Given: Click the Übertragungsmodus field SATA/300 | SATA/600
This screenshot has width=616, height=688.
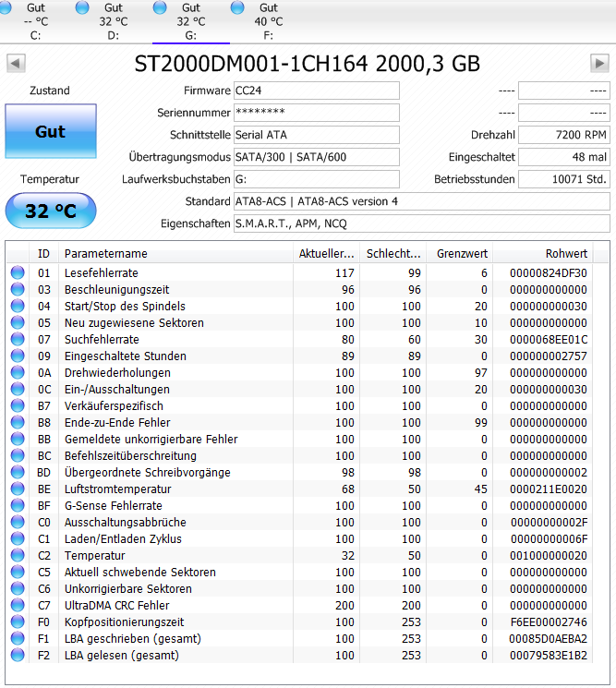Looking at the screenshot, I should [317, 157].
